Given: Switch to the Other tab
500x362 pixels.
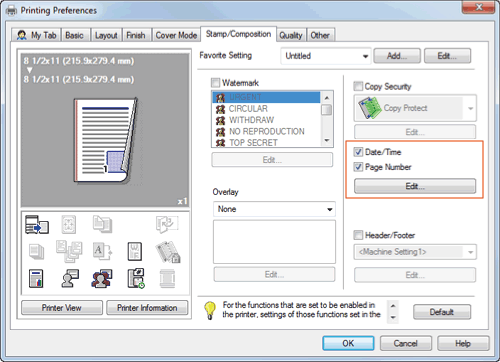Looking at the screenshot, I should tap(320, 35).
